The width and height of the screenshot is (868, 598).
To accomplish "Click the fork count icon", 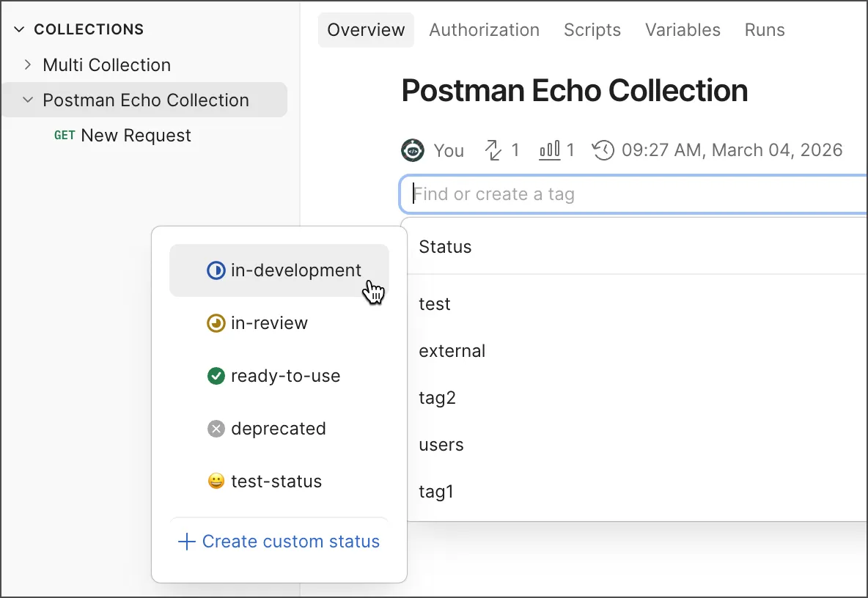I will click(493, 150).
